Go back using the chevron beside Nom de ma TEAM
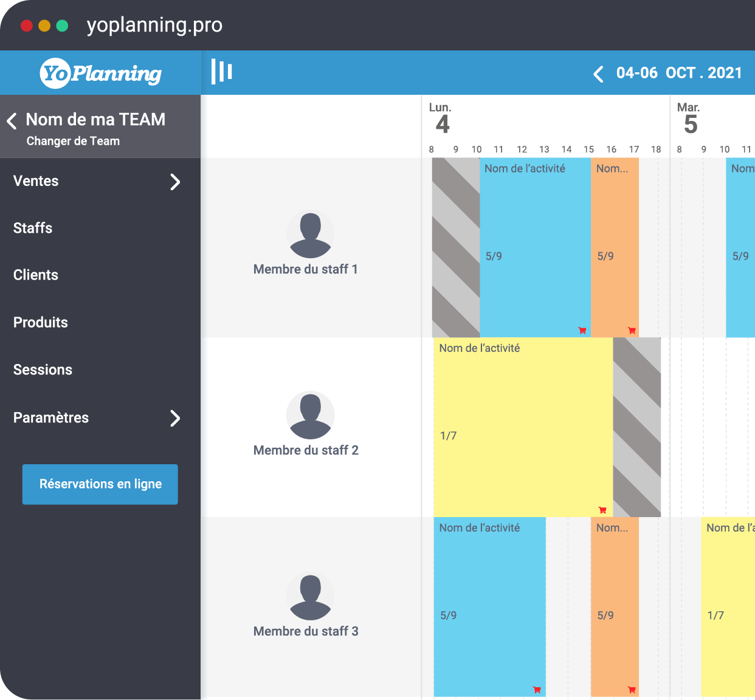The width and height of the screenshot is (755, 700). [12, 121]
